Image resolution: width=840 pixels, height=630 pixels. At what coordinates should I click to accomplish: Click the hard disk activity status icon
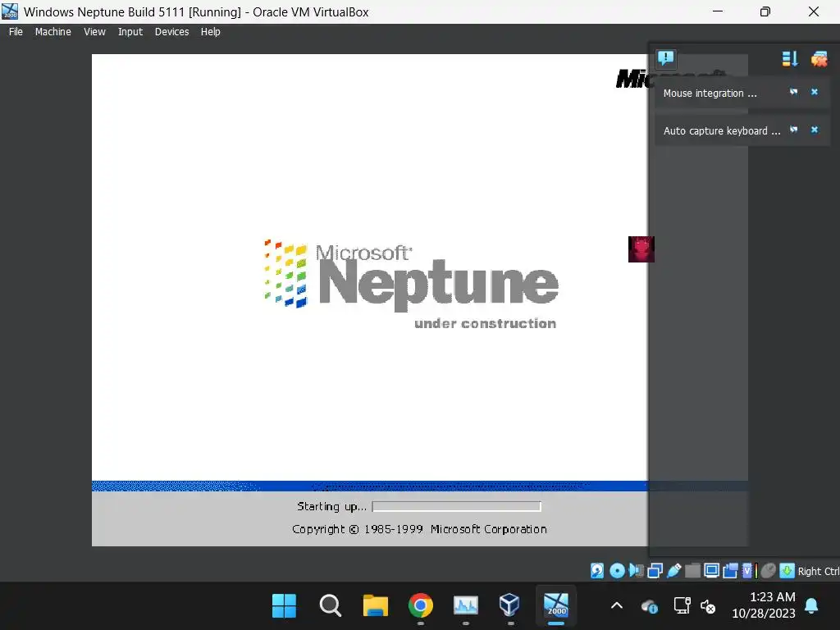[597, 571]
